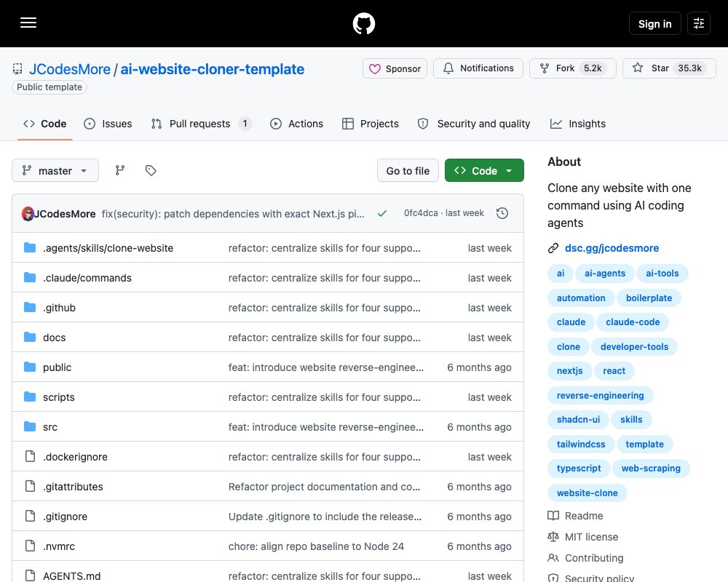Select the 'website-clone' topic tag
This screenshot has height=582, width=728.
[x=587, y=493]
